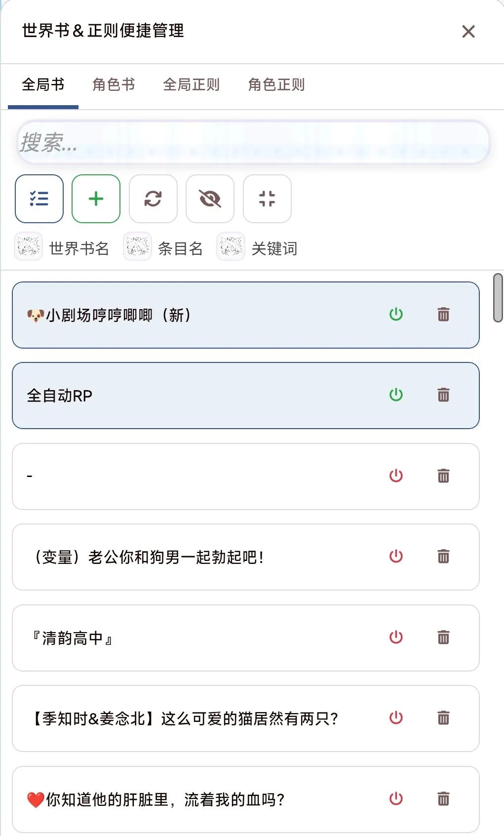504x836 pixels.
Task: Toggle power for 全自动RP
Action: [x=396, y=395]
